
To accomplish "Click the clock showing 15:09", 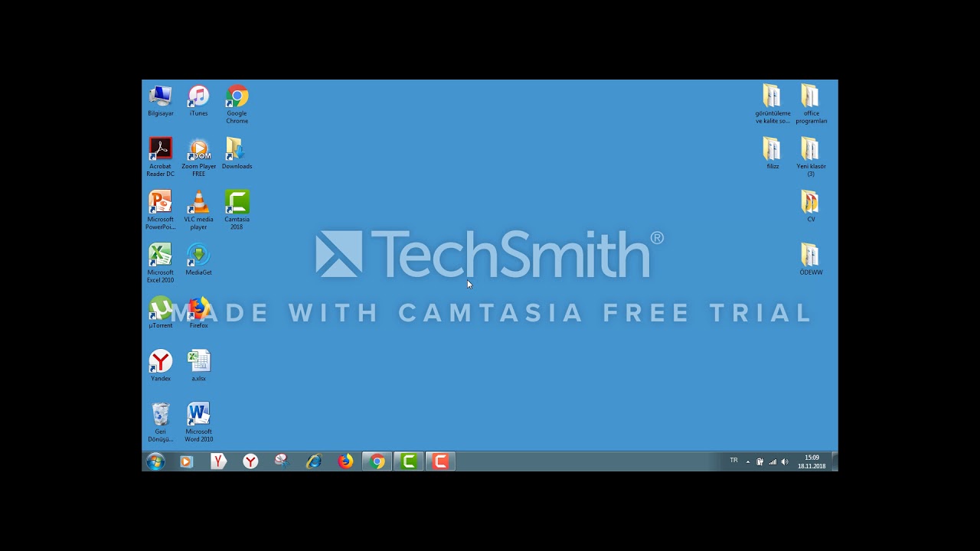I will 812,461.
